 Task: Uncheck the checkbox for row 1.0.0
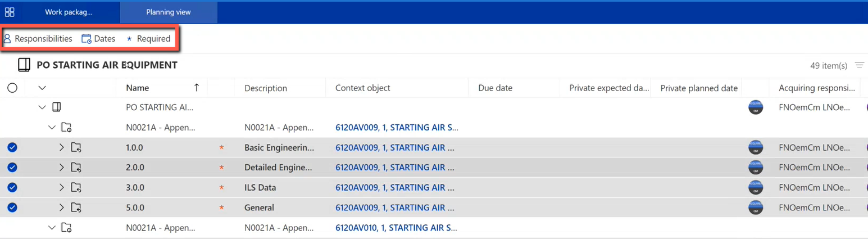[x=12, y=147]
